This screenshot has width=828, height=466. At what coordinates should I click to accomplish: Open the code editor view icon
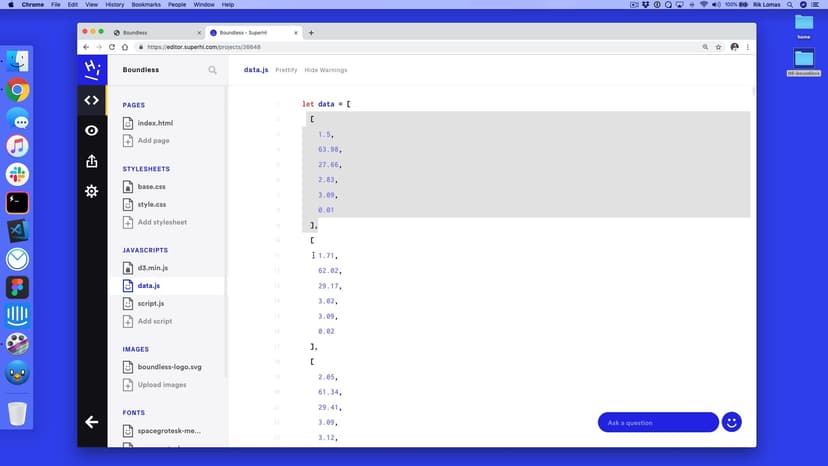click(x=91, y=100)
